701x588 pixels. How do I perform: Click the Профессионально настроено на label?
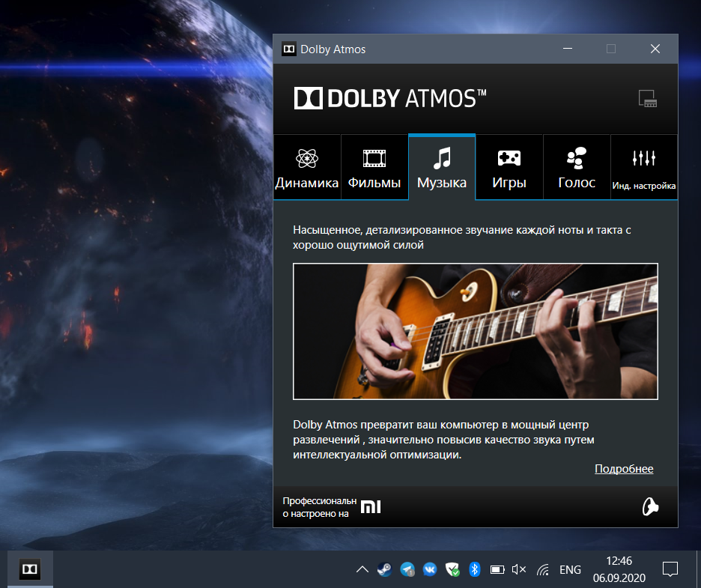tap(319, 507)
